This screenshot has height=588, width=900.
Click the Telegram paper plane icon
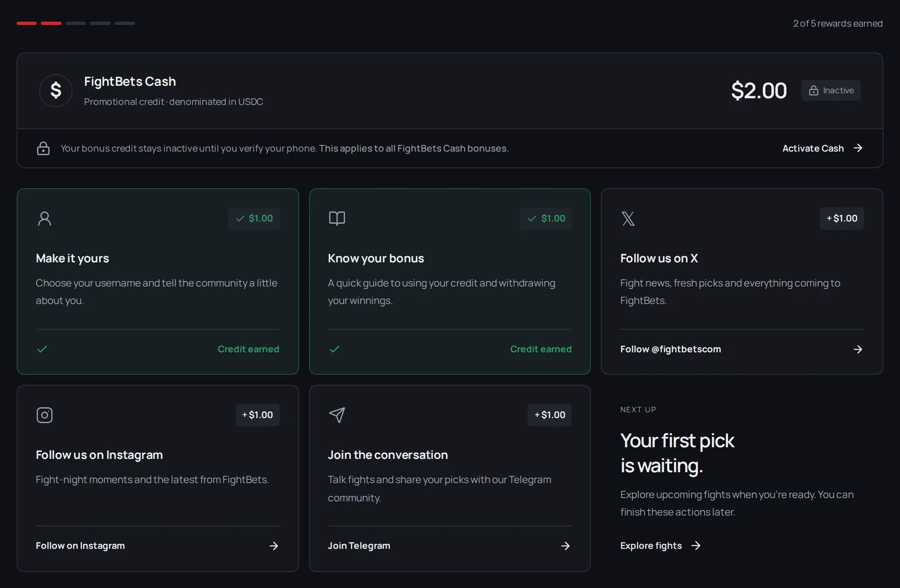click(337, 415)
